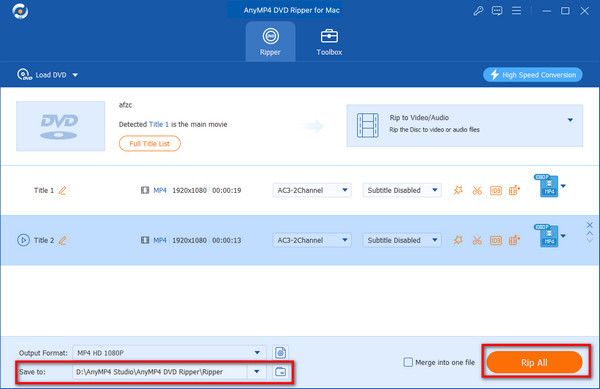Open the output profile settings icon
Screen dimensions: 600x389
coord(280,353)
